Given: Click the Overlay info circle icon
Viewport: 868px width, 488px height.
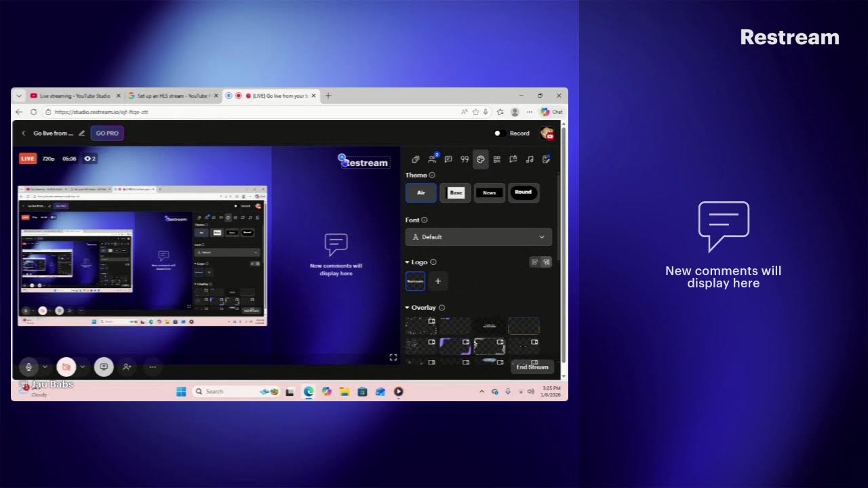Looking at the screenshot, I should point(441,307).
